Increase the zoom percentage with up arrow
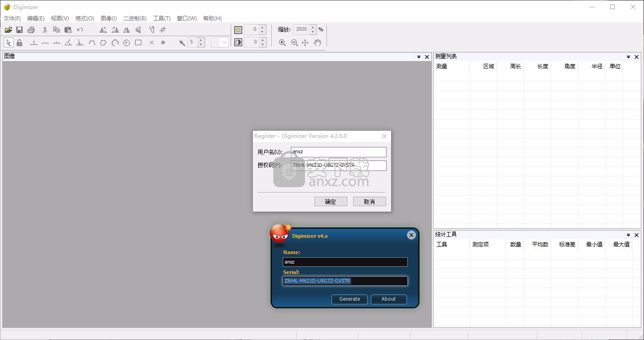This screenshot has height=340, width=644. [313, 27]
